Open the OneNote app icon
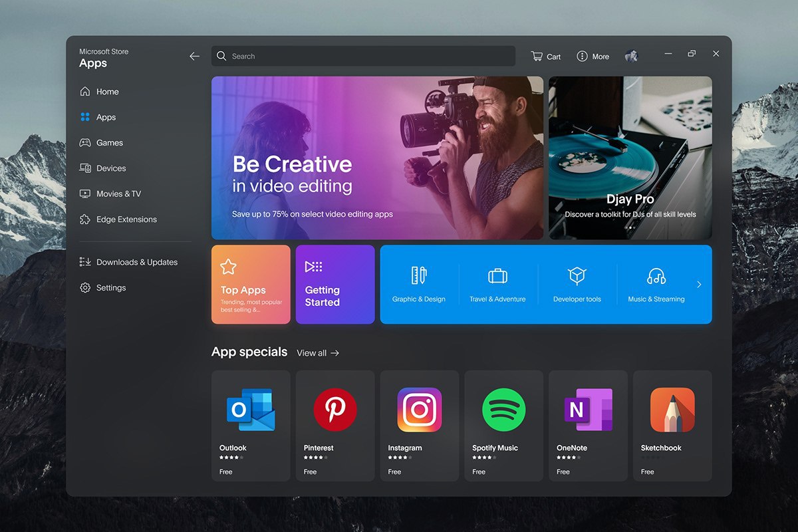The width and height of the screenshot is (798, 532). point(588,410)
